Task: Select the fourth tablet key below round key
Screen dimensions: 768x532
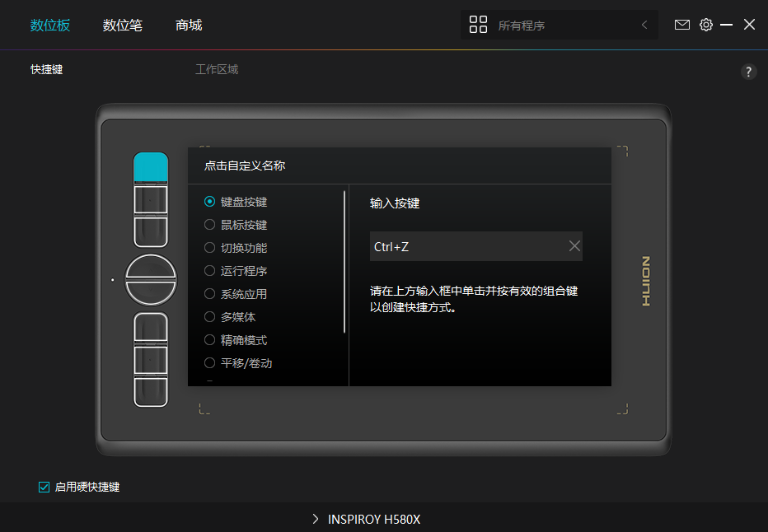Action: pyautogui.click(x=151, y=328)
